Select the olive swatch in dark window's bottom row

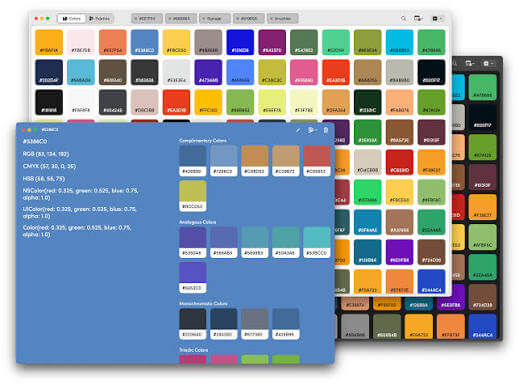pyautogui.click(x=387, y=327)
